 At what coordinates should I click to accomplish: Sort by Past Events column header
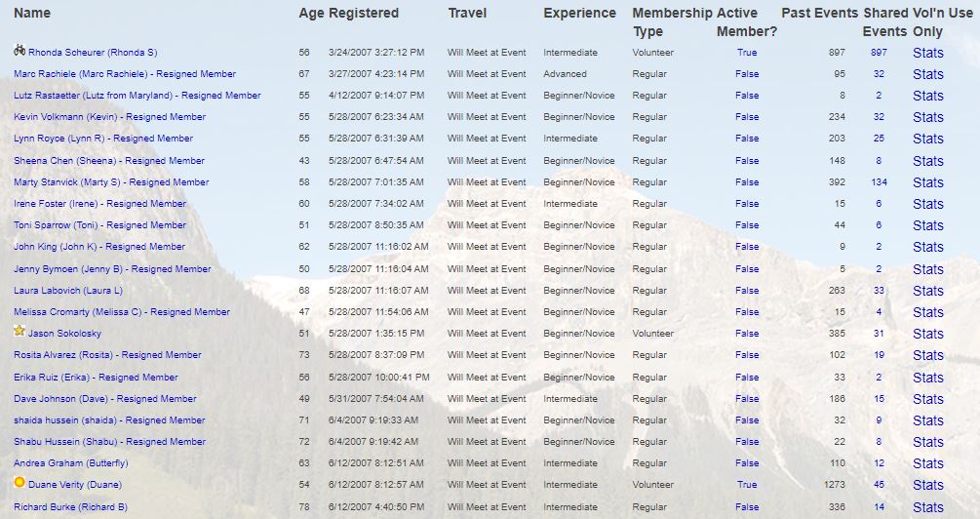(x=819, y=13)
